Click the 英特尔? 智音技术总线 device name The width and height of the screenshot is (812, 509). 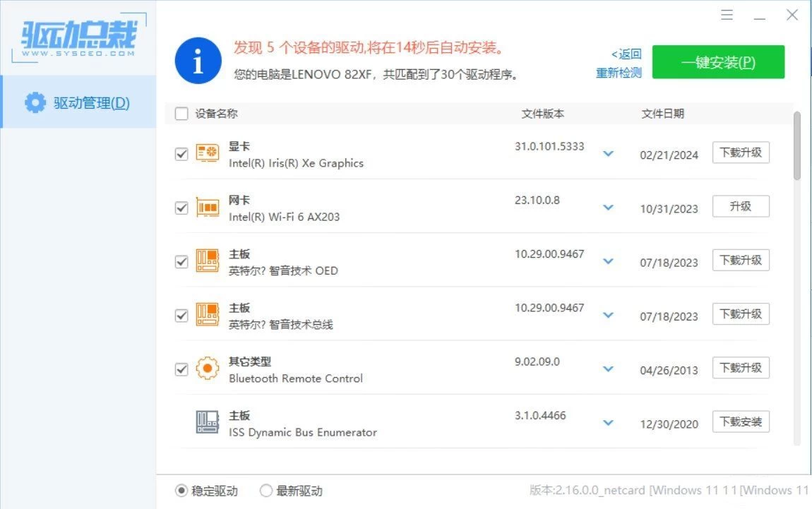281,325
